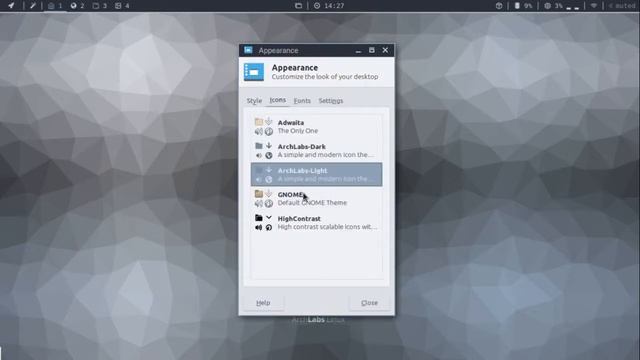
Task: Click the ArchLabs-Dark theme preview icons
Action: (264, 151)
